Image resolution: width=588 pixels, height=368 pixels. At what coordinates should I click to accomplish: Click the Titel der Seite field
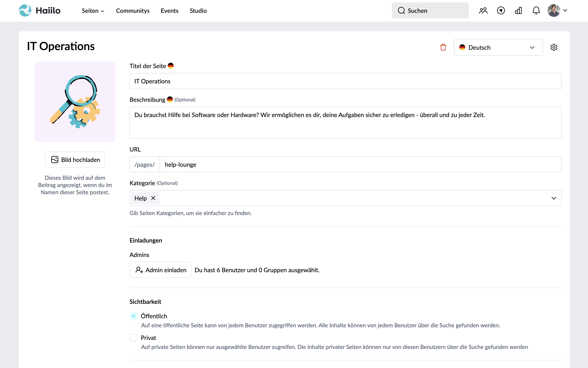(346, 81)
